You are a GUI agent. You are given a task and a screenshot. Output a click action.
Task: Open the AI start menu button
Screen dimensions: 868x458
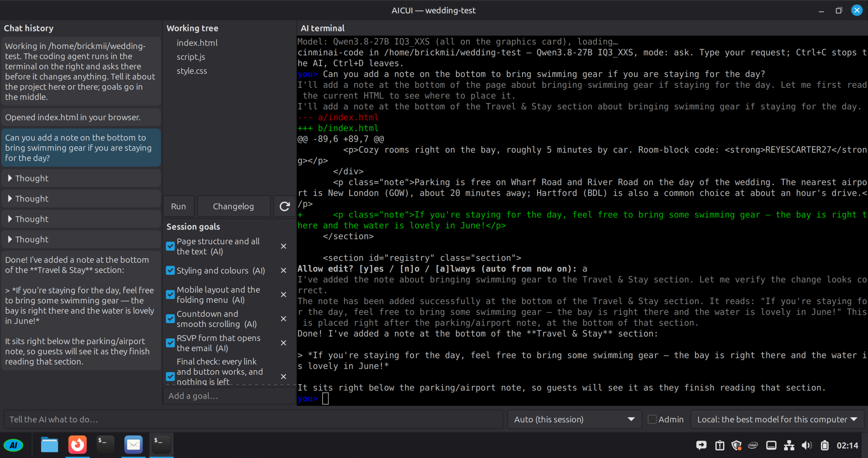click(14, 445)
